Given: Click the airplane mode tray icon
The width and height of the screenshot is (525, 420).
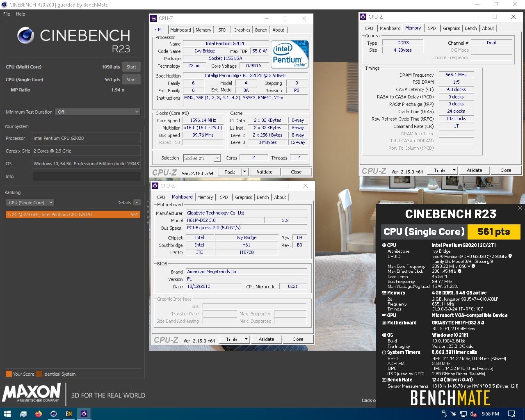Looking at the screenshot, I should click(x=454, y=414).
